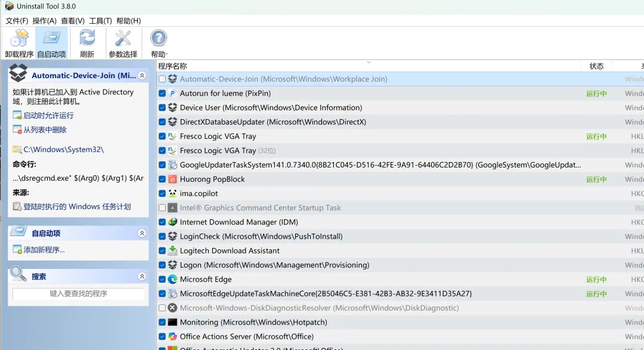
Task: Uncheck Autorun for lueme (PixPin)
Action: pyautogui.click(x=162, y=93)
